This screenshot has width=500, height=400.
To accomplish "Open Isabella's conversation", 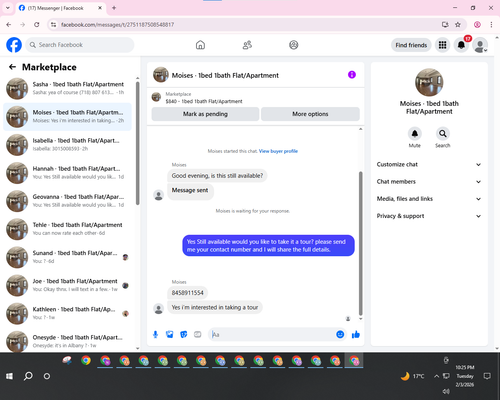I will pos(68,145).
